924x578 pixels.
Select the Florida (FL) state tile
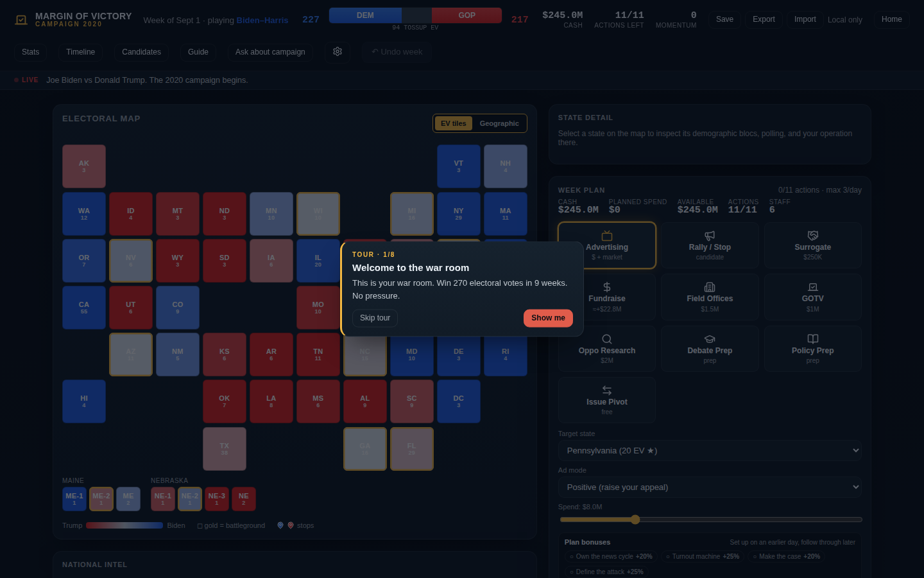pyautogui.click(x=412, y=449)
